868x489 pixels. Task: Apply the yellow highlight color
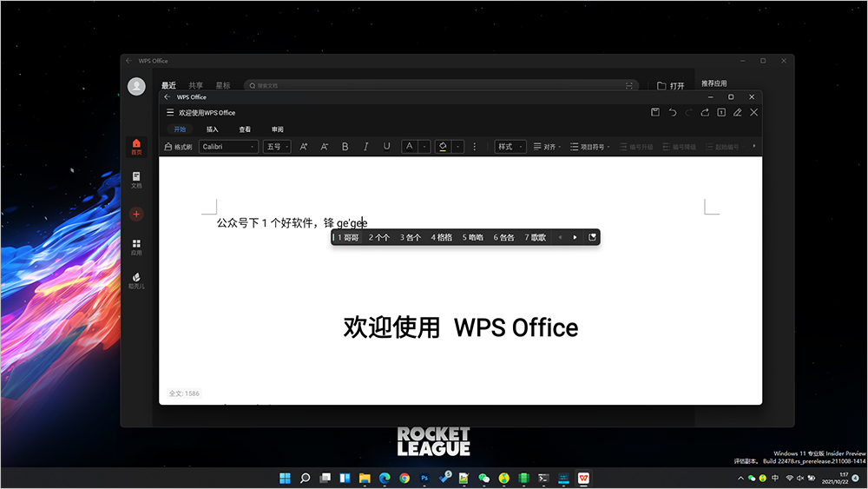pos(443,147)
